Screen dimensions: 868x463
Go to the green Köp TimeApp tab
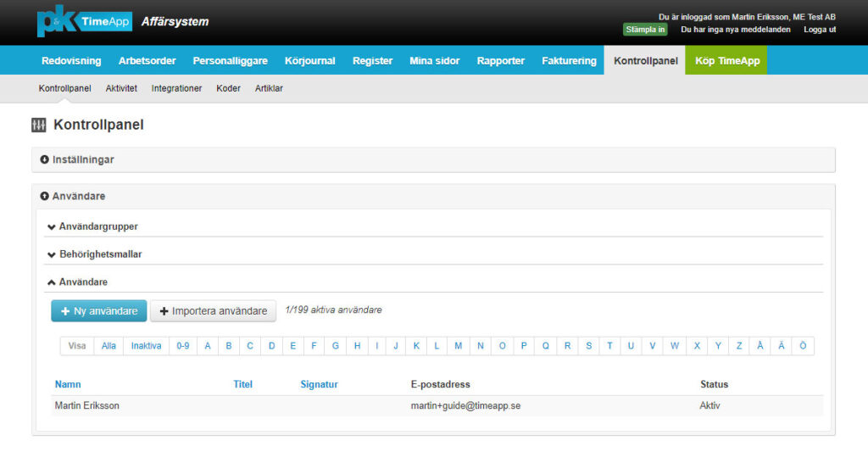(726, 60)
